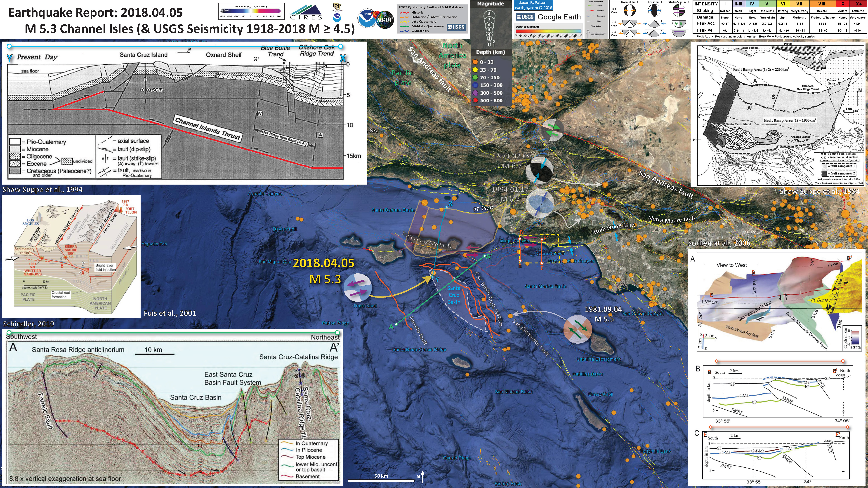Click the 'Catalina Escarpment' label

click(x=598, y=359)
